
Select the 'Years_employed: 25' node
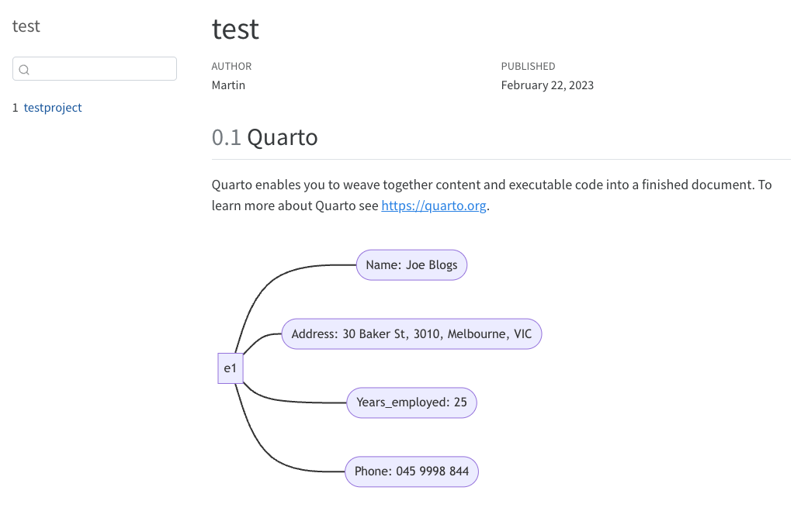(x=411, y=402)
